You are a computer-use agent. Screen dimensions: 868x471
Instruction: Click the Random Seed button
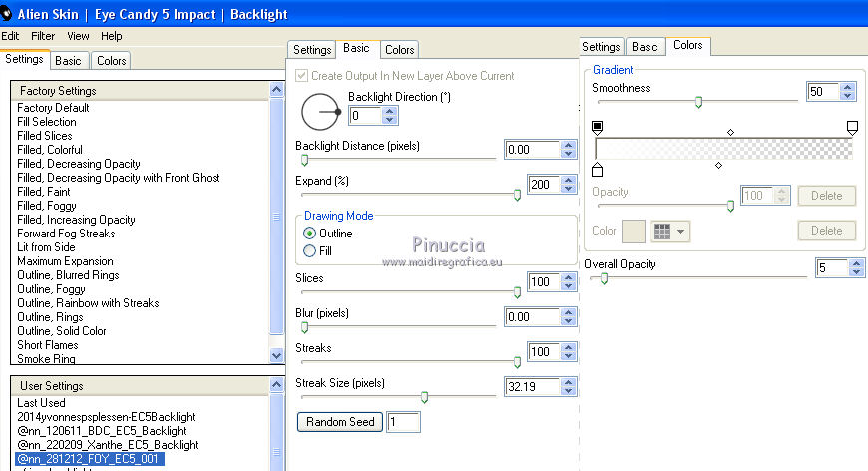click(x=340, y=422)
